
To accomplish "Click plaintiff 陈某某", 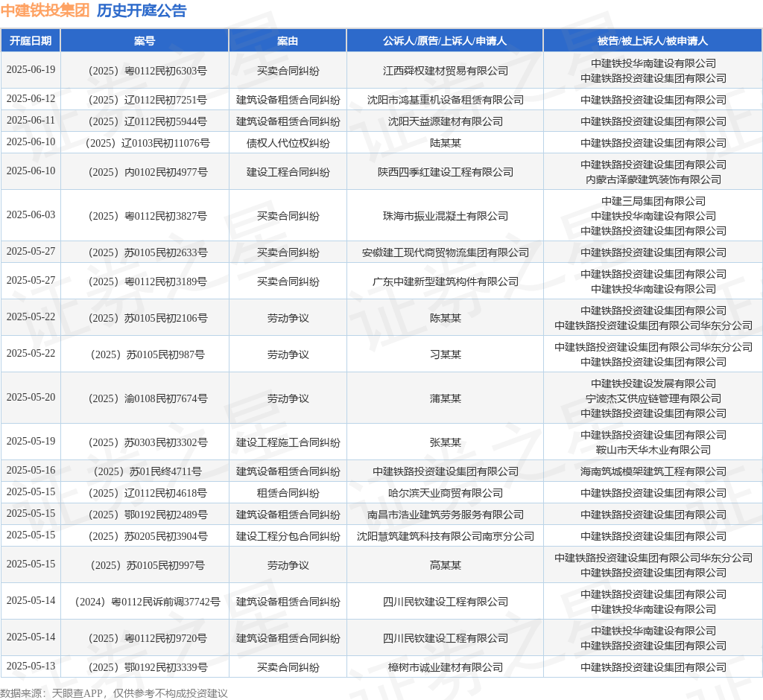I will click(445, 318).
